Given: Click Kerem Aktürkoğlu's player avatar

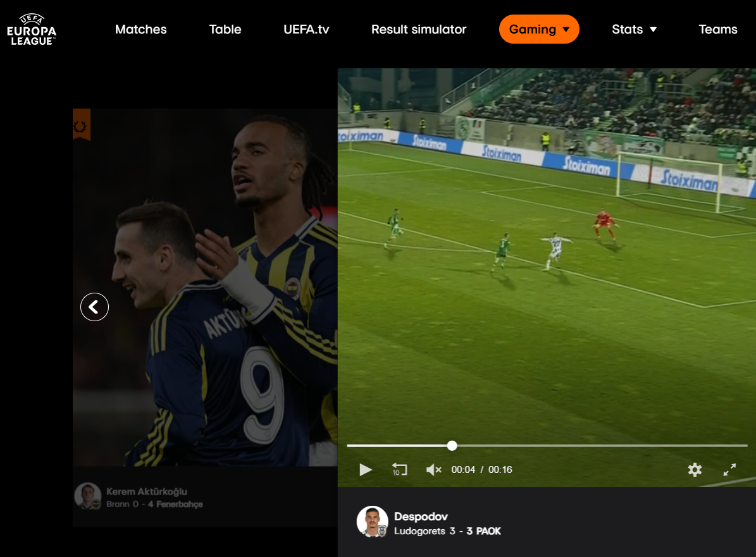Looking at the screenshot, I should pyautogui.click(x=87, y=496).
